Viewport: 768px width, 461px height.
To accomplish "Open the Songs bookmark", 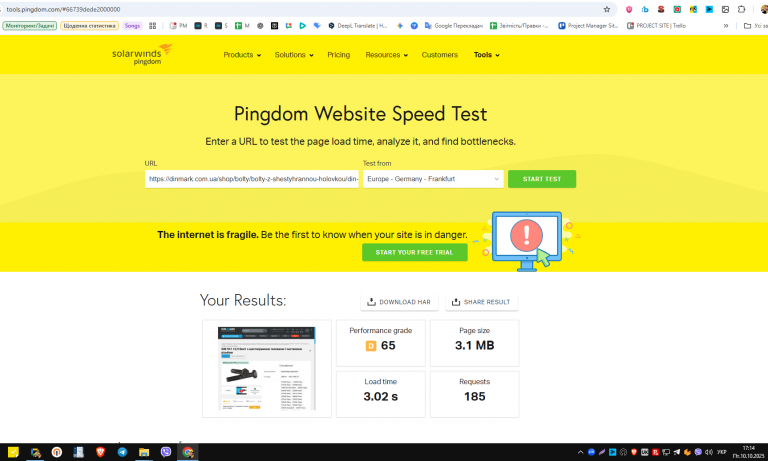I will pyautogui.click(x=132, y=25).
